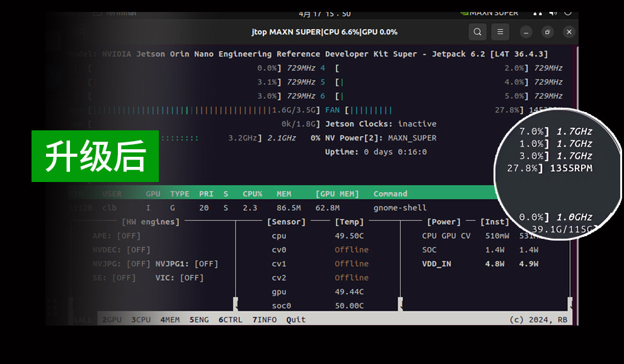Click the 2.1GHz frequency value
Viewport: 624px width, 364px height.
281,138
